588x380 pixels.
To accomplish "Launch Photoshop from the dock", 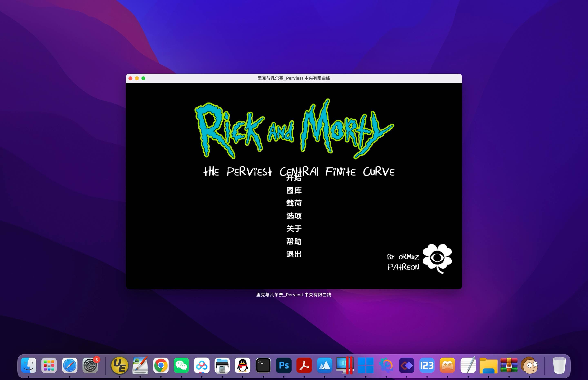I will pos(284,365).
